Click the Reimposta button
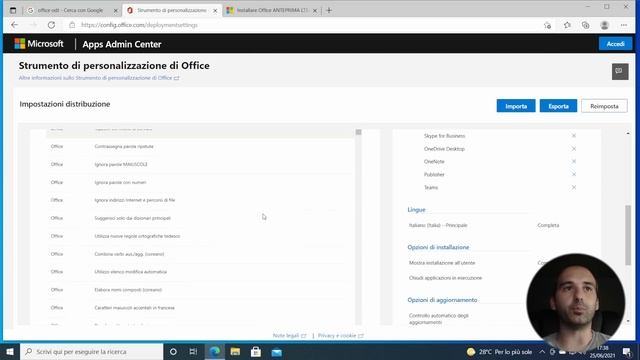Image resolution: width=640 pixels, height=360 pixels. [604, 106]
